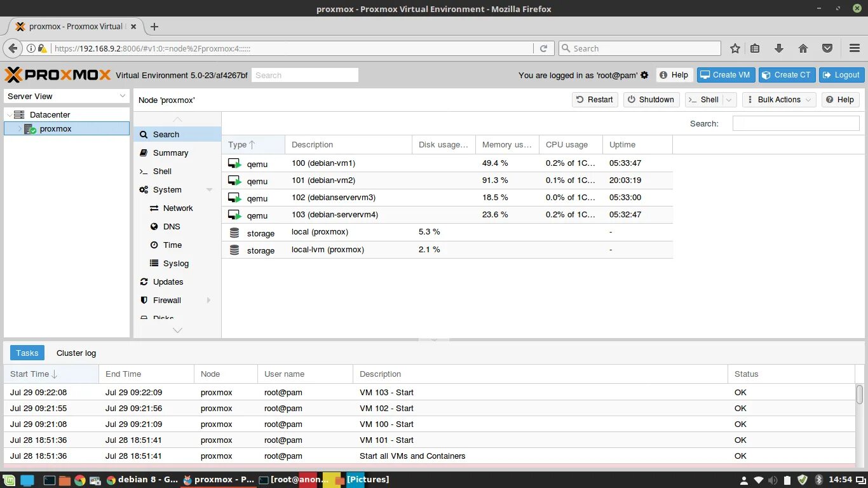Open Updates in node menu

[x=177, y=281]
